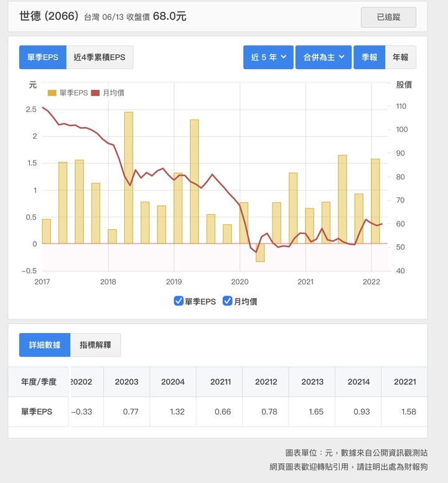The width and height of the screenshot is (448, 483).
Task: Click the EPS value 0.66
Action: (223, 412)
